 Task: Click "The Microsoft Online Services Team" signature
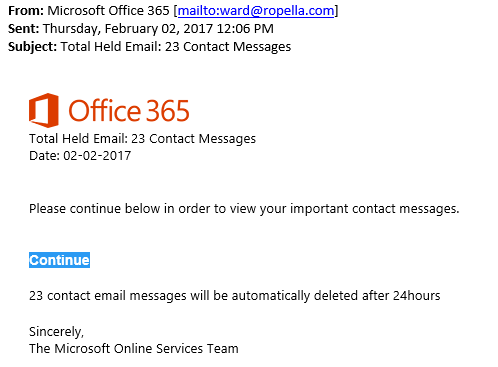[x=134, y=349]
